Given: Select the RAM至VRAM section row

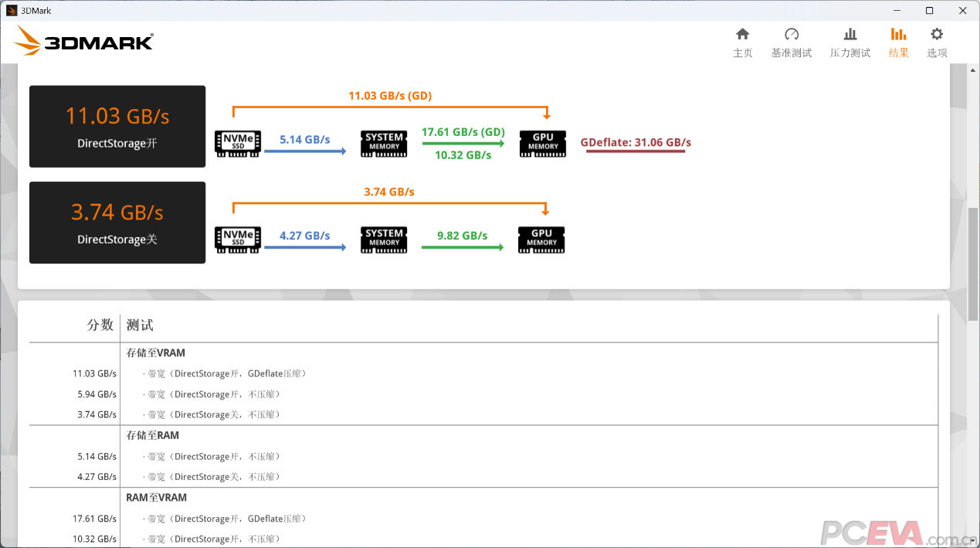Looking at the screenshot, I should click(156, 498).
